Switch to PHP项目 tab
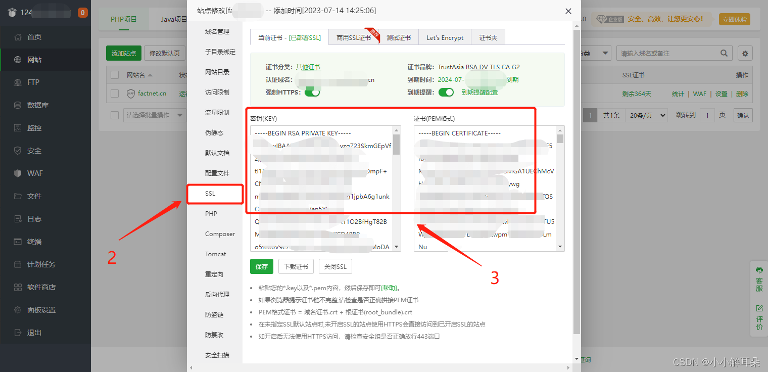This screenshot has height=372, width=768. coord(123,20)
